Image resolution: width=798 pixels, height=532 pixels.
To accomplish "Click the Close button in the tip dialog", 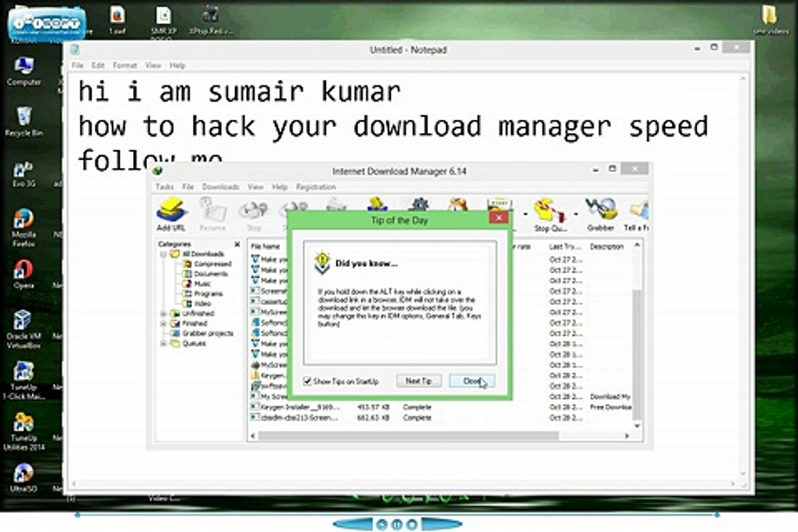I will (471, 381).
